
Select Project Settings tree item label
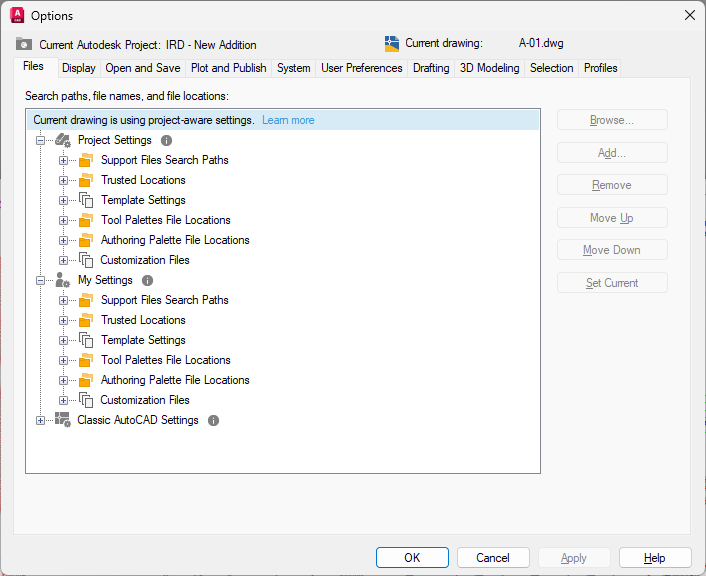point(115,141)
